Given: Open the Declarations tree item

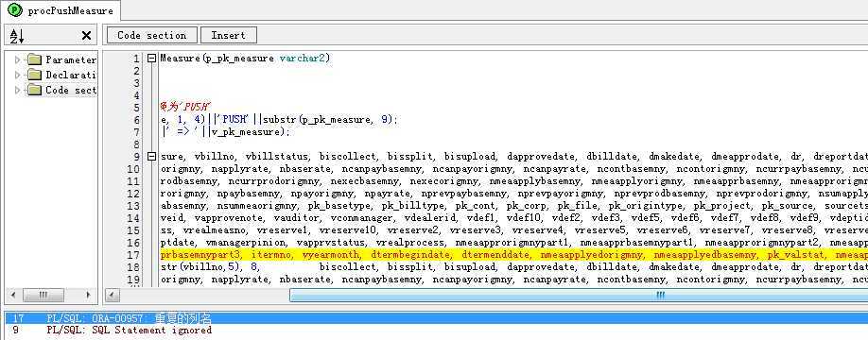Looking at the screenshot, I should coord(71,75).
